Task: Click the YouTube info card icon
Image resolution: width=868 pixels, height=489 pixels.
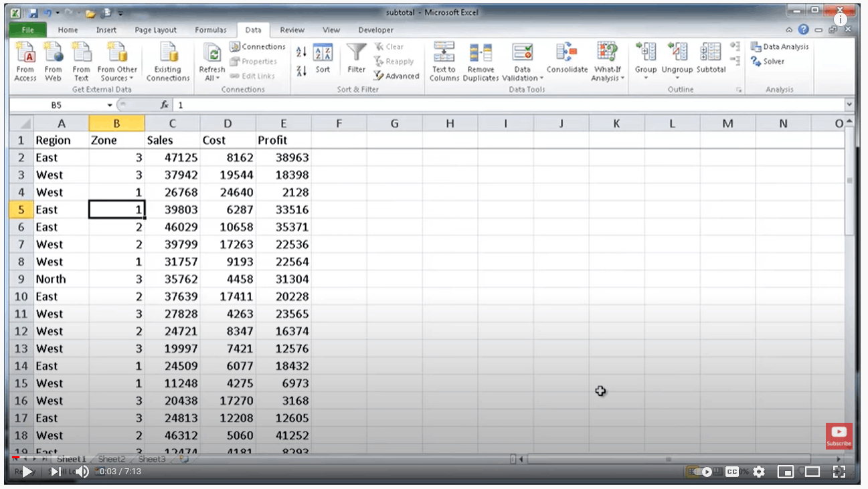Action: [x=842, y=20]
